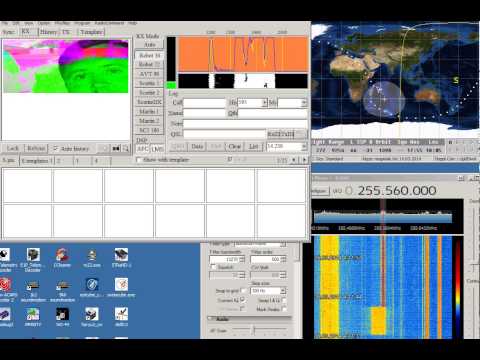Choose the AVT 90 mode

(x=149, y=74)
